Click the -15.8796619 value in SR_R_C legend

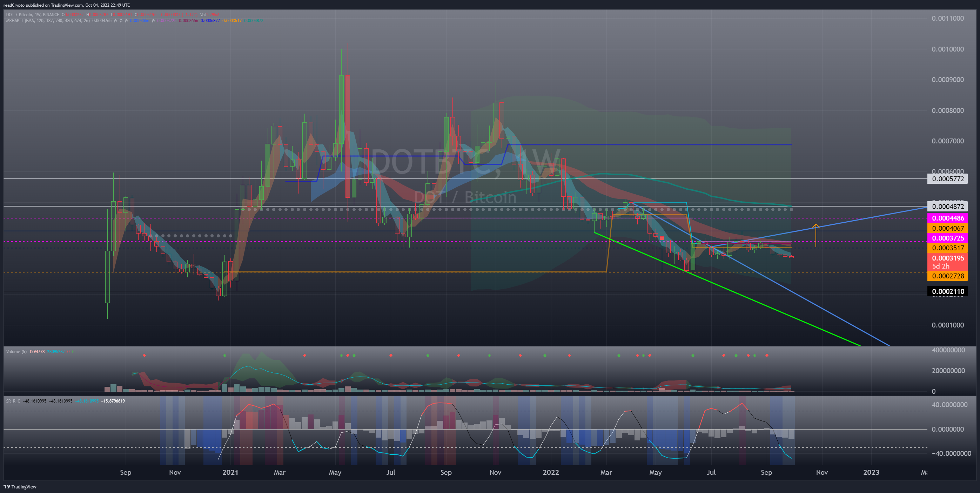[x=113, y=401]
